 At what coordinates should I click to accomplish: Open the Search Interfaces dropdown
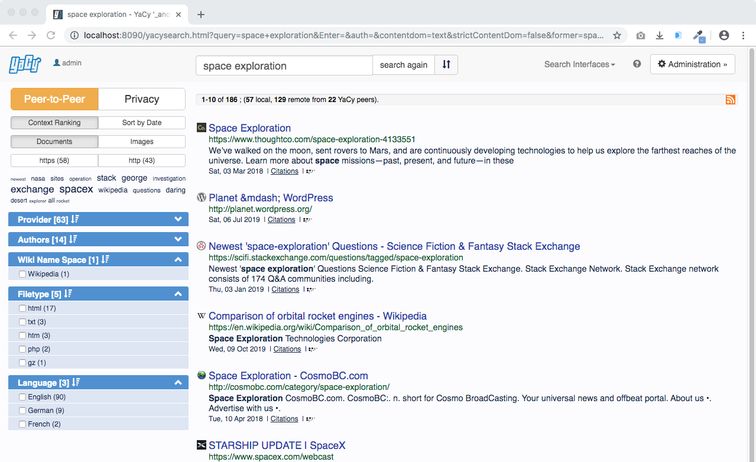coord(580,64)
